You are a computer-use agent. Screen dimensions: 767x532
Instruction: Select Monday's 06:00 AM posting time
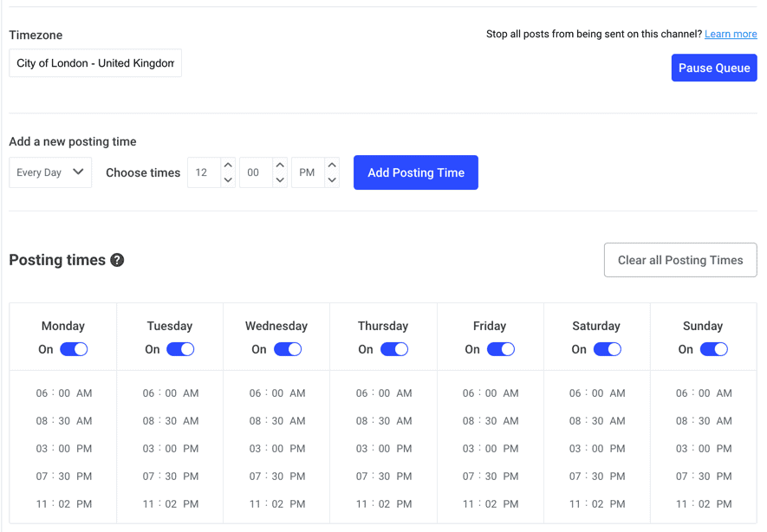tap(63, 393)
